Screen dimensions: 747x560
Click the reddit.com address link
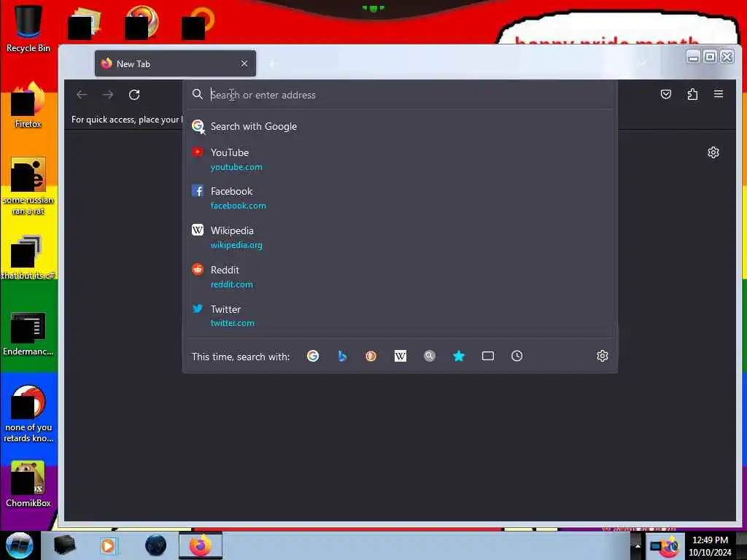[231, 284]
